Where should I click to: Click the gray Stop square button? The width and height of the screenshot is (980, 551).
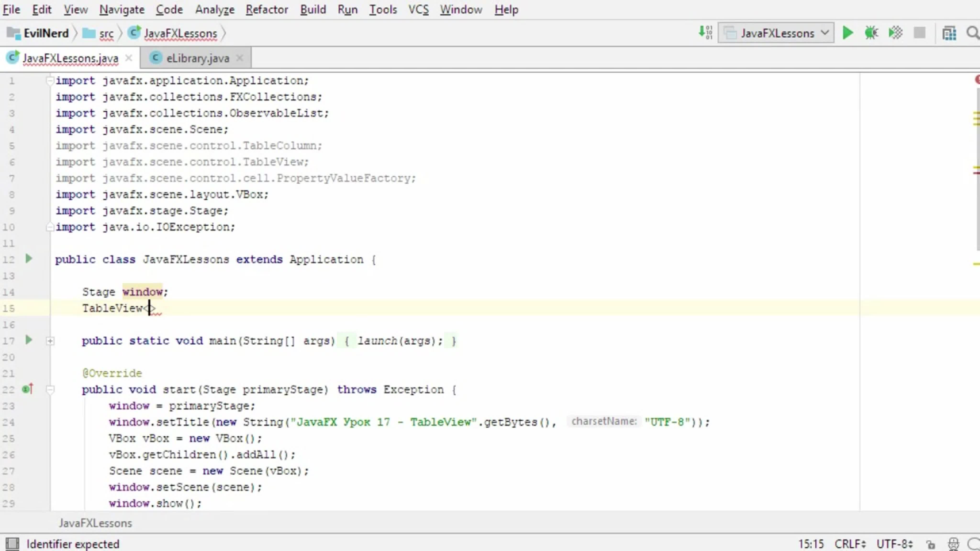click(x=919, y=33)
